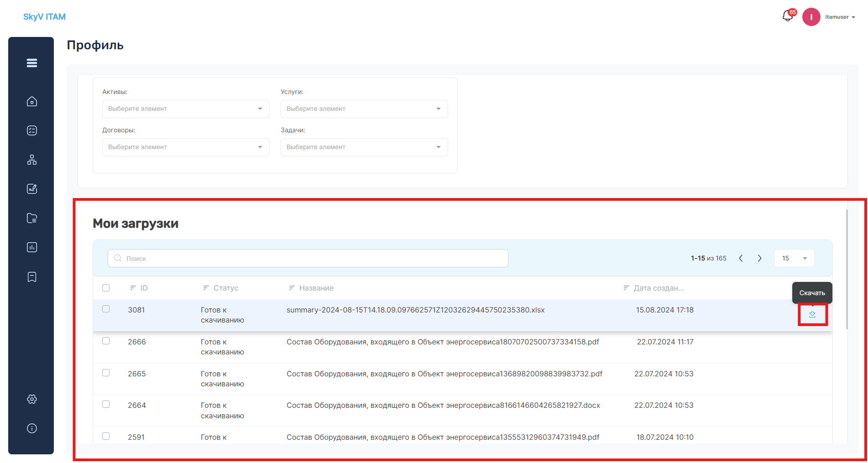Expand the Активы dropdown
Image resolution: width=868 pixels, height=463 pixels.
[186, 109]
